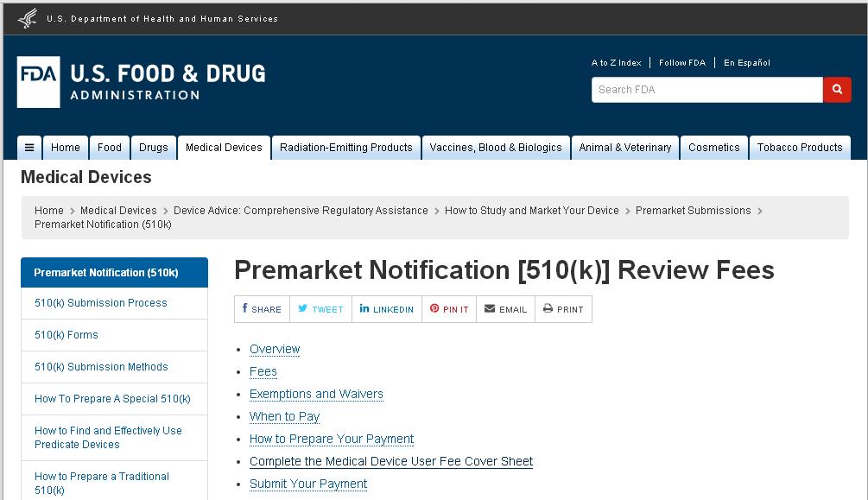This screenshot has height=500, width=868.
Task: Click the HHS eagle logo
Action: point(27,18)
